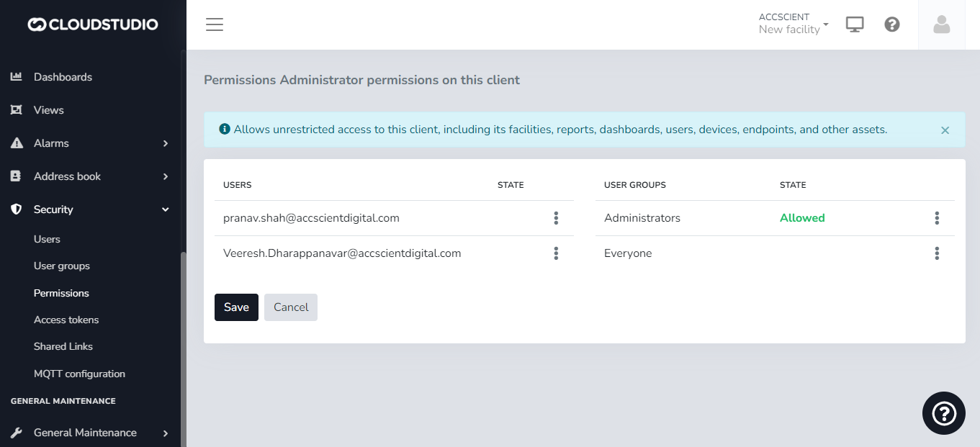Open the floating help chat bubble
980x447 pixels.
click(x=943, y=413)
